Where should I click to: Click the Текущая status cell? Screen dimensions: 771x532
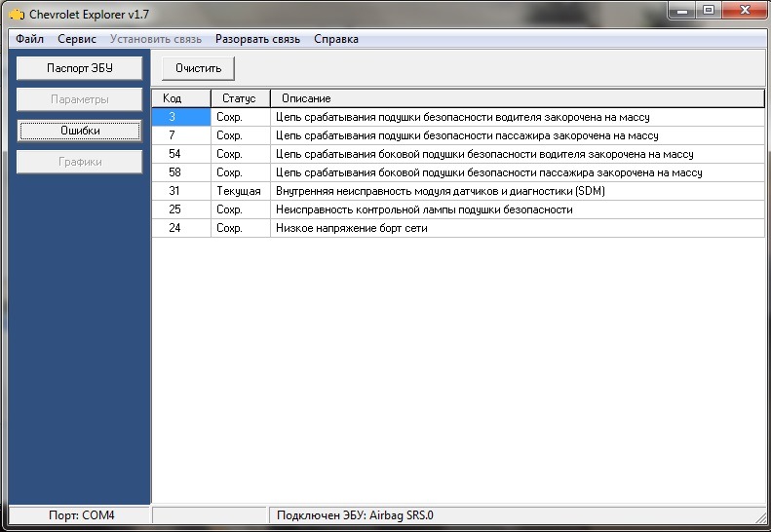coord(241,191)
